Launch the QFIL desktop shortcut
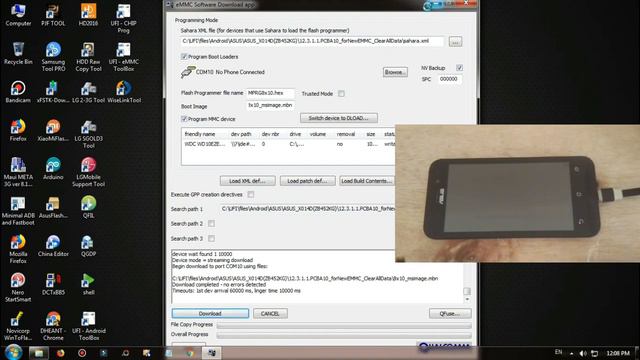Image resolution: width=640 pixels, height=360 pixels. pos(88,207)
